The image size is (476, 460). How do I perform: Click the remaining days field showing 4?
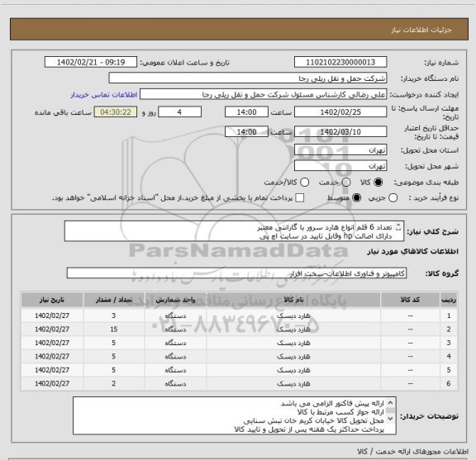pyautogui.click(x=179, y=112)
